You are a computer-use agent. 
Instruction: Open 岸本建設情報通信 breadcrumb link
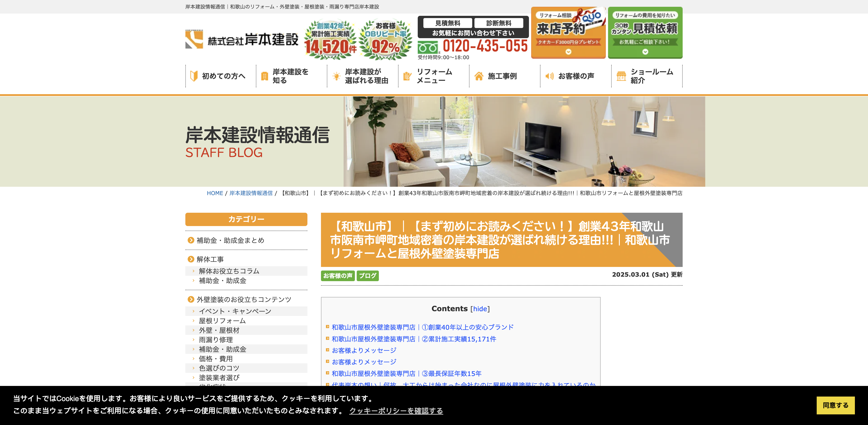pos(251,193)
